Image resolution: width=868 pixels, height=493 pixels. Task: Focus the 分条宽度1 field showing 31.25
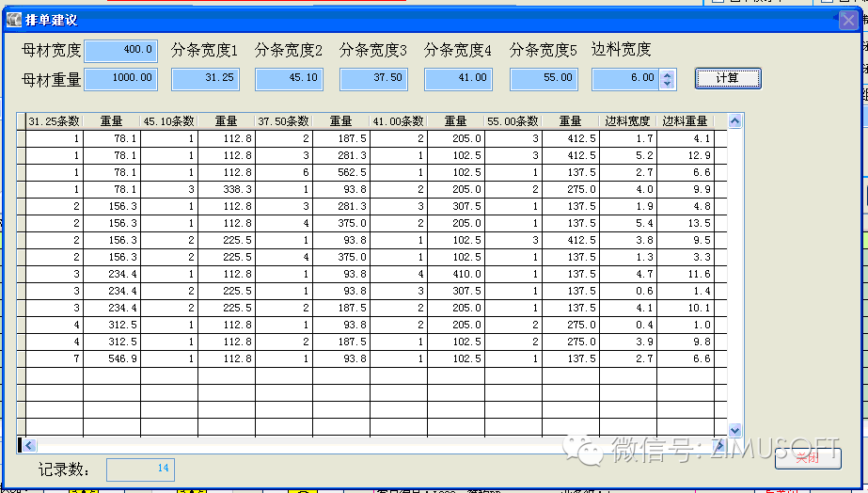click(x=205, y=79)
